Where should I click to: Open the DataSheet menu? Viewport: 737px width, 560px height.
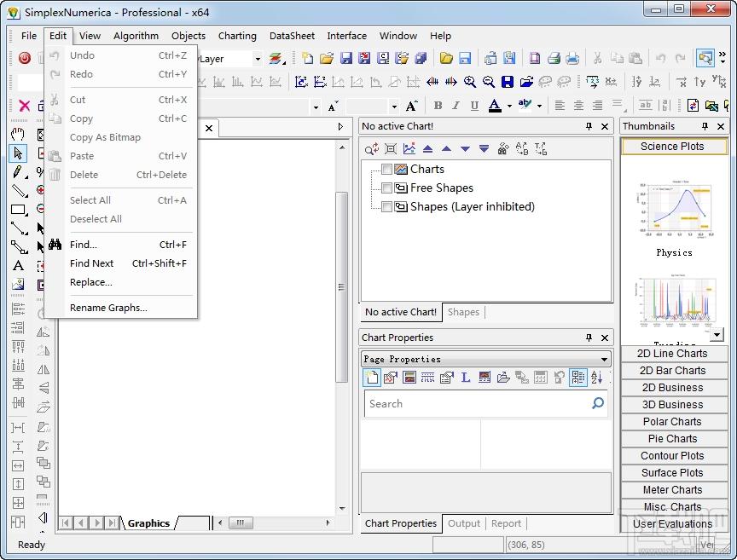coord(292,36)
